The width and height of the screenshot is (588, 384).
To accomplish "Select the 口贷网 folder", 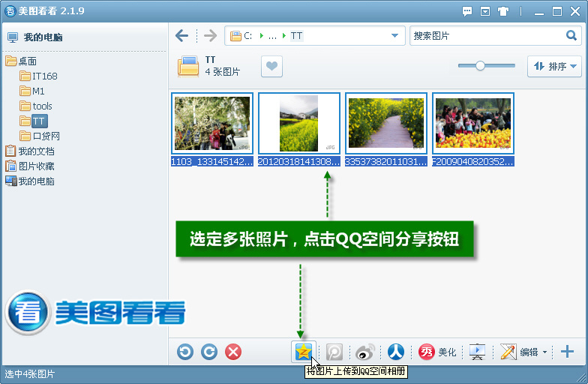I will pos(40,136).
